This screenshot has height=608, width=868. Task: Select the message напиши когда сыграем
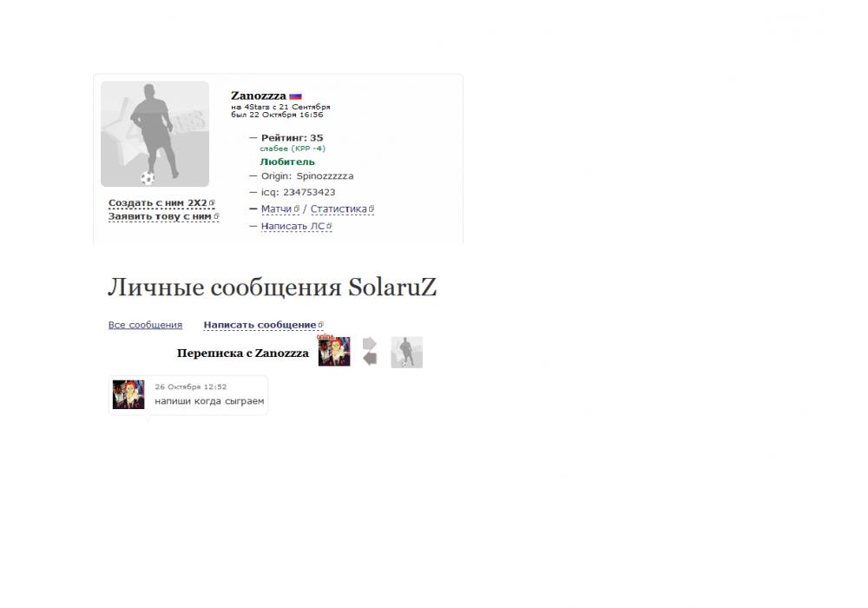[x=209, y=401]
